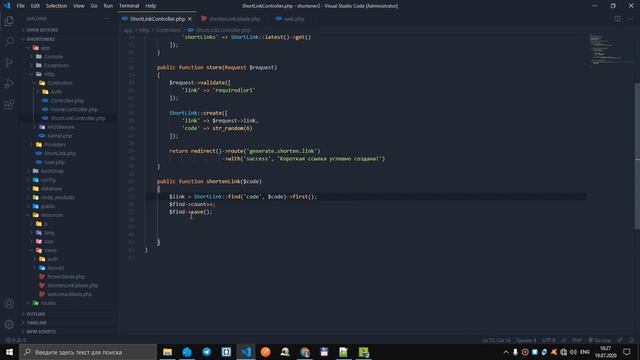
Task: Open welcome.blade.php in the explorer
Action: [x=69, y=294]
